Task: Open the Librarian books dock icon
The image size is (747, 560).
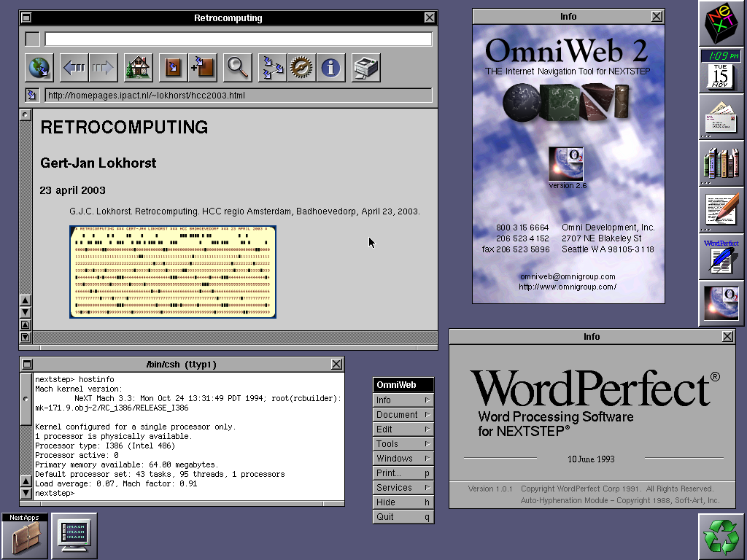Action: [x=721, y=163]
